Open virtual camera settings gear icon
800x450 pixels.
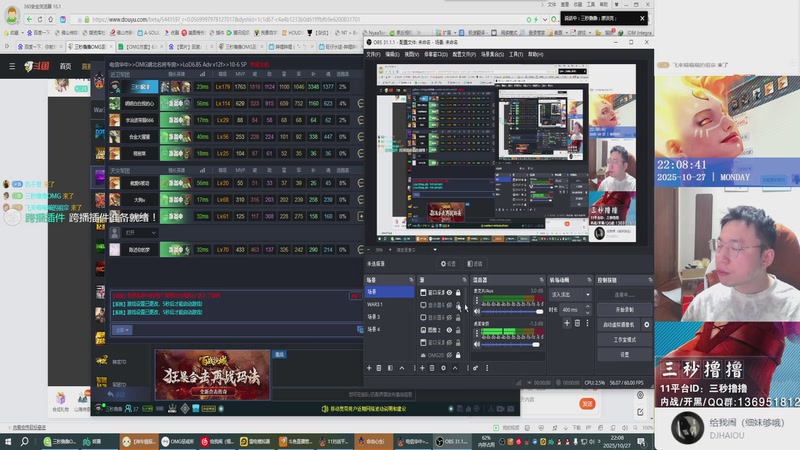646,324
